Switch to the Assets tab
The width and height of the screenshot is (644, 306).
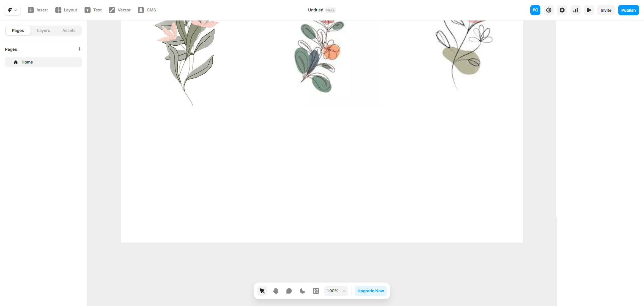tap(69, 31)
